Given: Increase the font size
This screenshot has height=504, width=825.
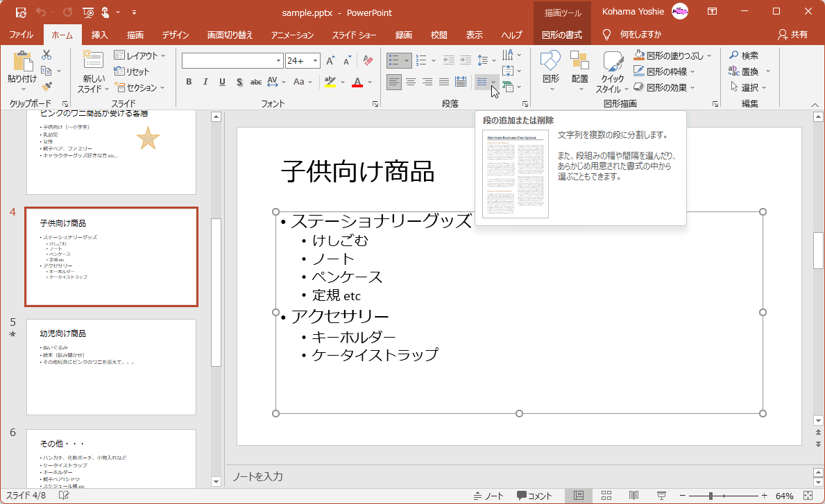Looking at the screenshot, I should point(330,61).
